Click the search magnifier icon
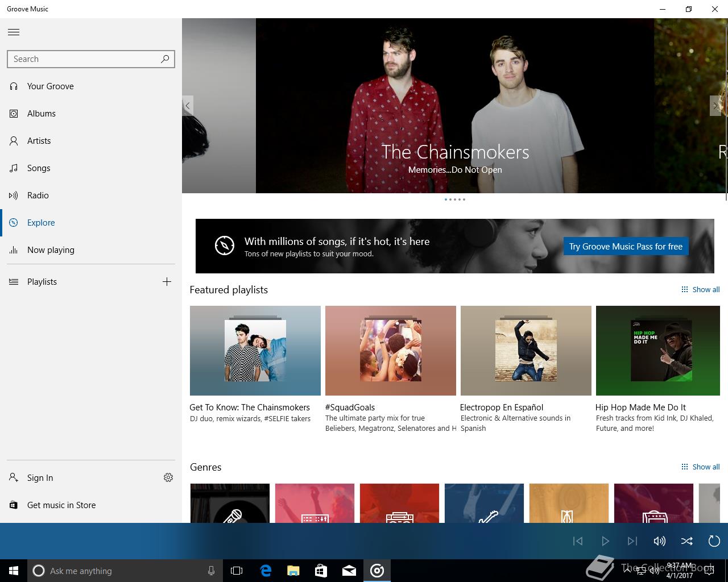728x582 pixels. click(x=165, y=59)
